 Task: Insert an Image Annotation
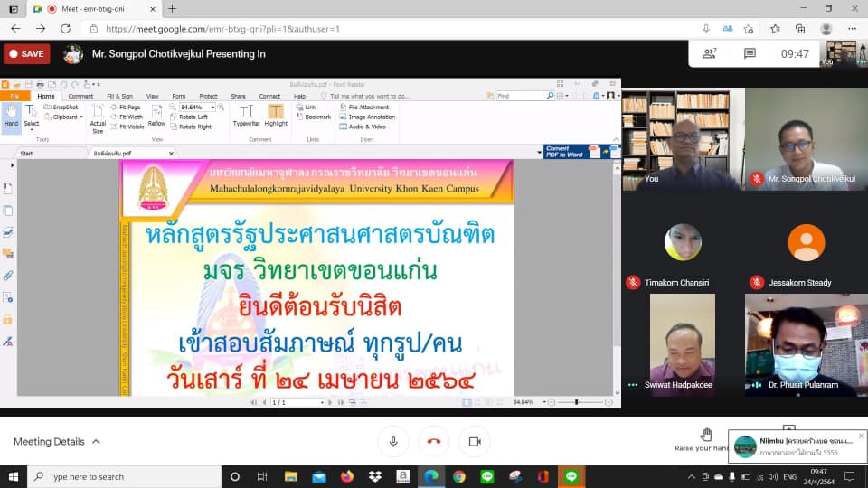[x=367, y=117]
